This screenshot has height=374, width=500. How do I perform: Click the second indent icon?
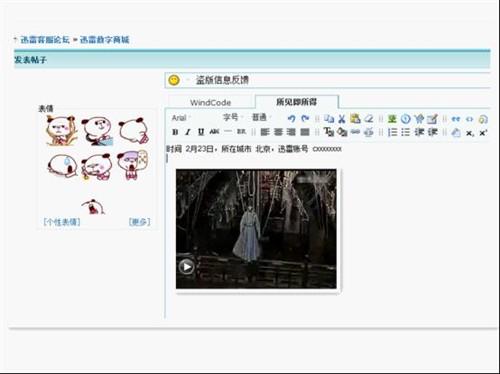433,132
